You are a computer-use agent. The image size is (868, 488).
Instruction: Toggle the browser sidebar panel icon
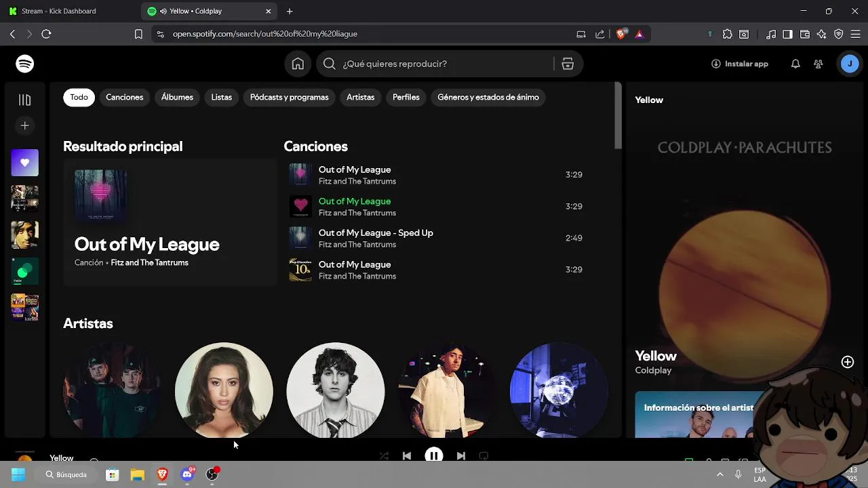click(x=787, y=34)
